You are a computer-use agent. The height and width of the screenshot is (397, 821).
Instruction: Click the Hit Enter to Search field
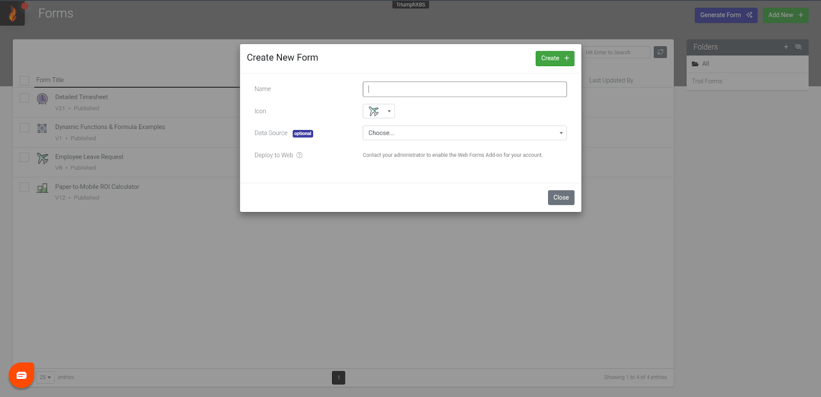(x=617, y=52)
